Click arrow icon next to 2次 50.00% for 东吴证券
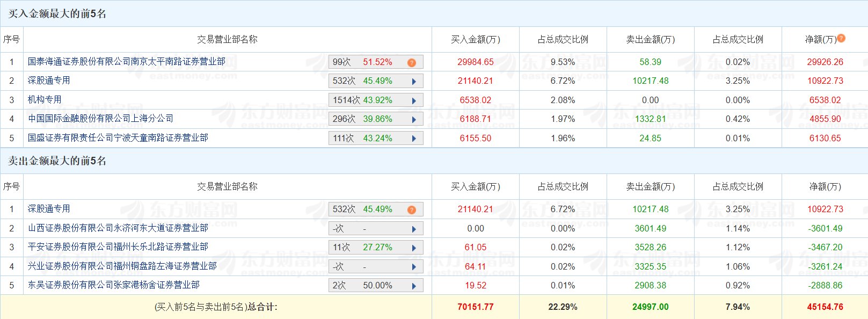Viewport: 868px width, 319px height. [x=414, y=286]
